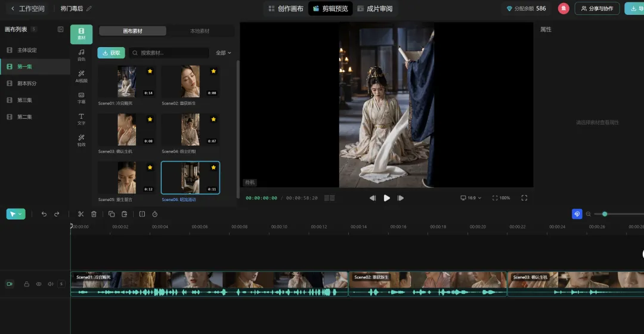The image size is (644, 334).
Task: Open the AI视频 tool panel
Action: pyautogui.click(x=81, y=76)
